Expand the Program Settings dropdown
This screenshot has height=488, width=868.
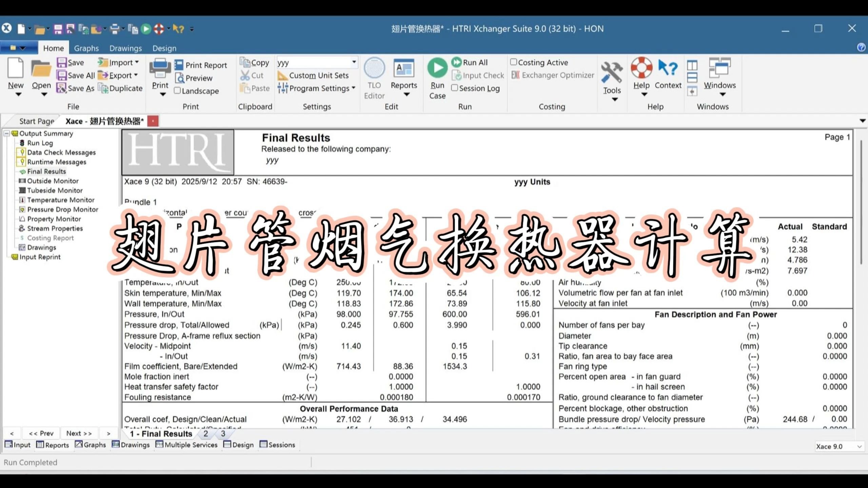[x=353, y=88]
